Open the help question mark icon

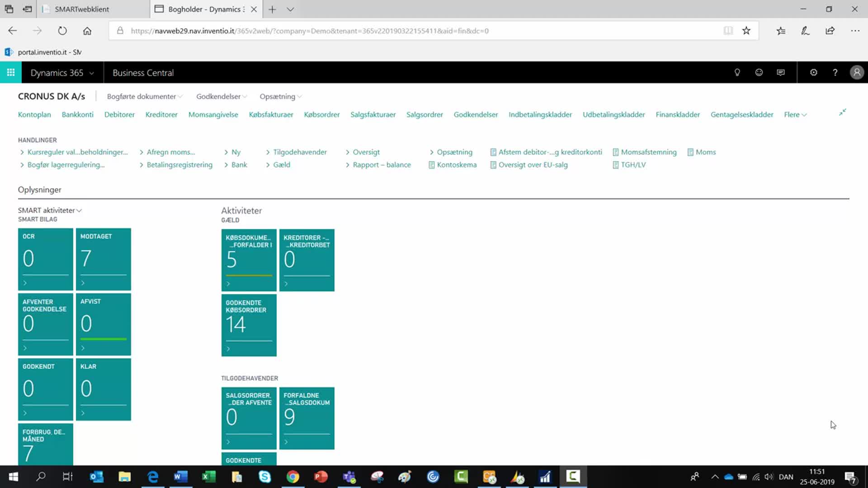coord(835,72)
